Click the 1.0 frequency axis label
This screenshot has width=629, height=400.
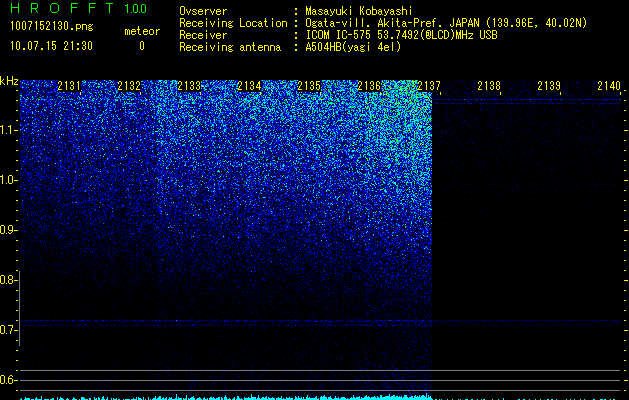point(9,180)
